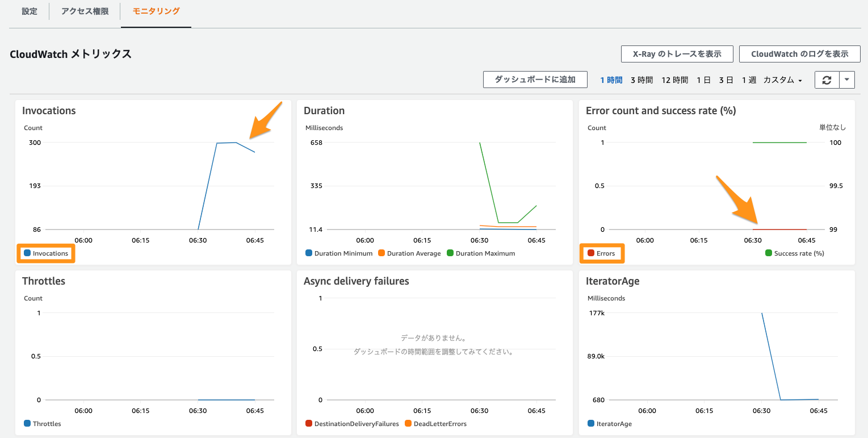The image size is (868, 438).
Task: Select the 3 日 time range
Action: [x=726, y=80]
